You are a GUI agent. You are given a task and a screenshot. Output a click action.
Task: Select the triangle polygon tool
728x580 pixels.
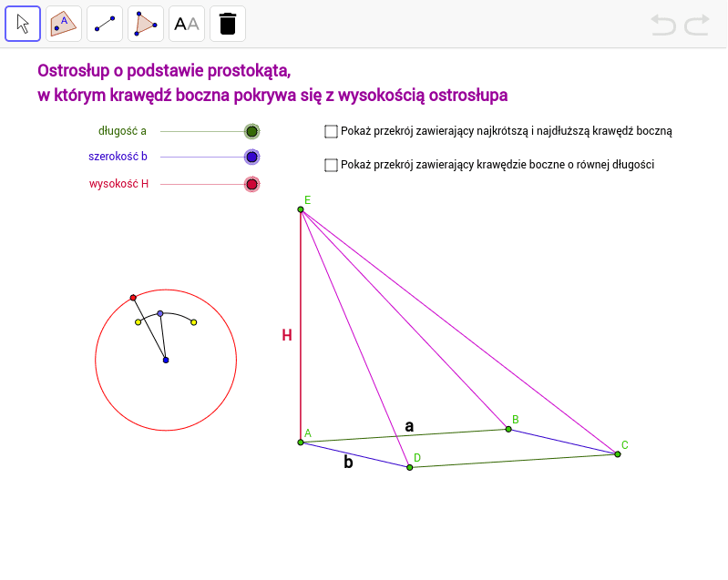(x=146, y=24)
